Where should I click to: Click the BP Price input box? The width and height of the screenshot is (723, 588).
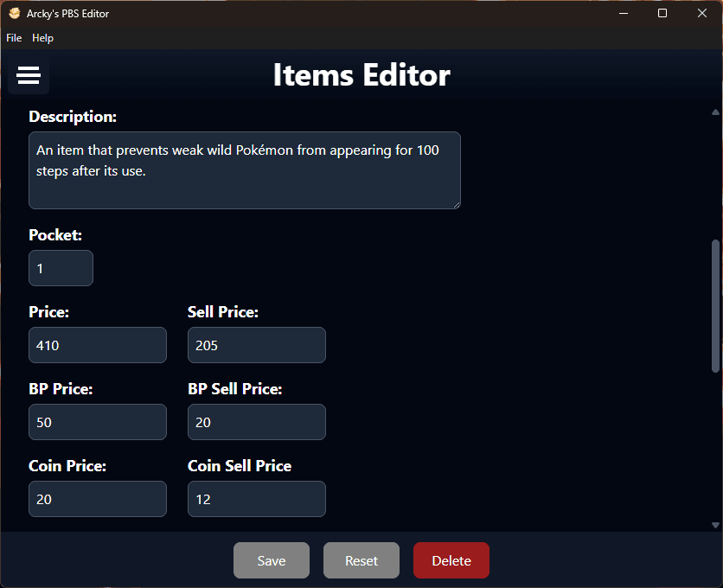tap(98, 422)
